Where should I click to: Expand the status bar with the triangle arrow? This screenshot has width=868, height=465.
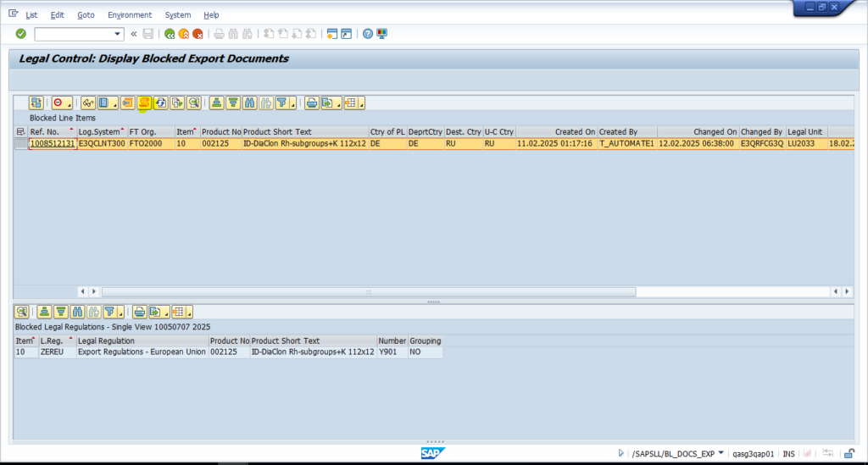tap(620, 453)
